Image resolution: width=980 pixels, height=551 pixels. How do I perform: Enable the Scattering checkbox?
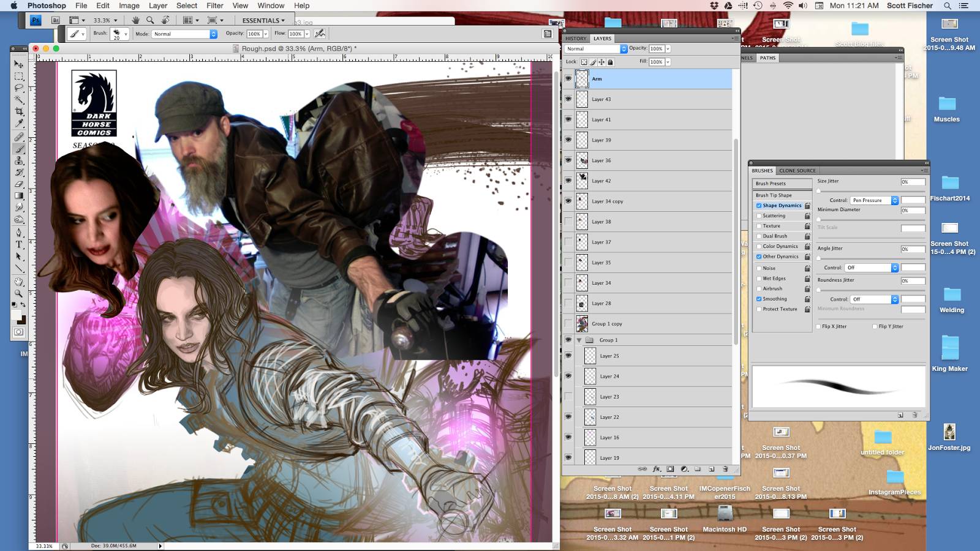759,216
